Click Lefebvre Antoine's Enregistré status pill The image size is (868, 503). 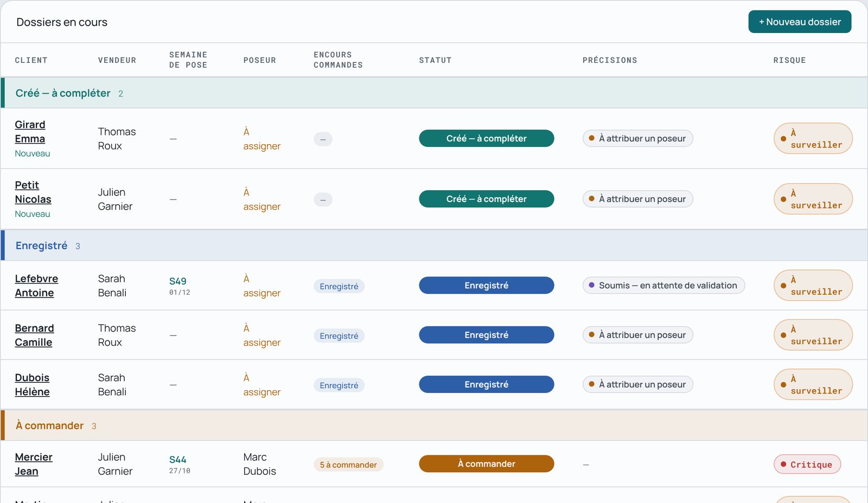click(x=487, y=286)
